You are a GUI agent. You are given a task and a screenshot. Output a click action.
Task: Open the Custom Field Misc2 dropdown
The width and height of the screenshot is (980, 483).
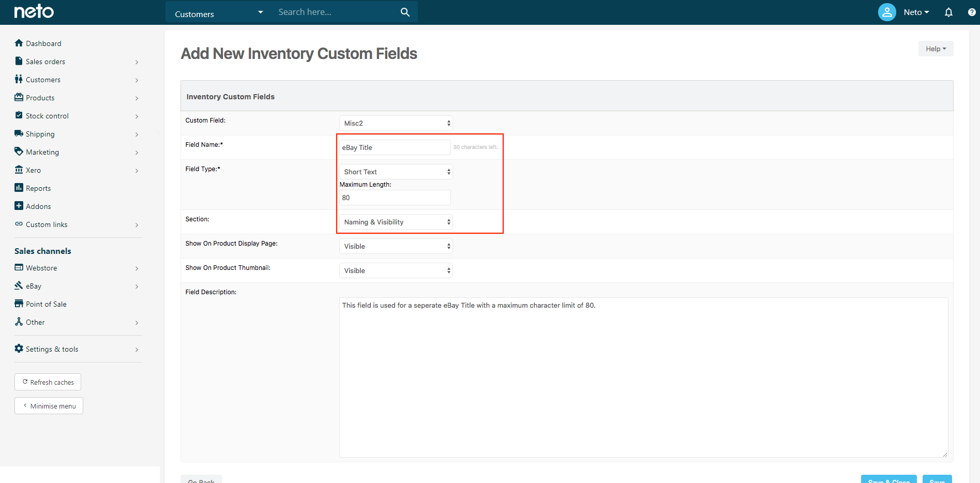pos(396,123)
